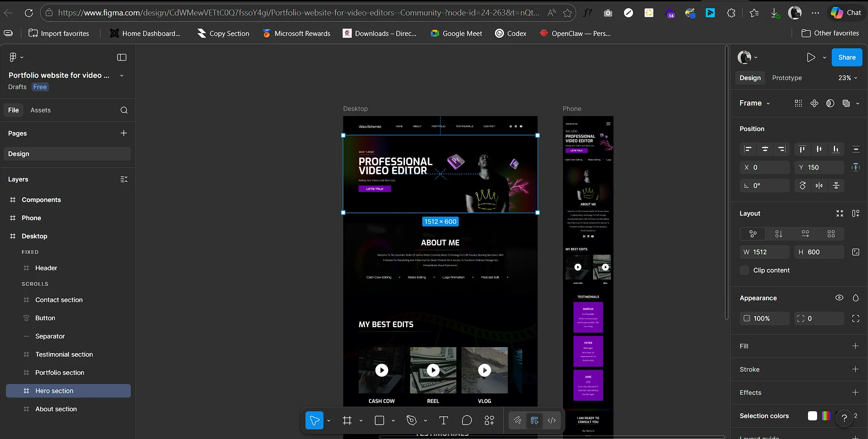This screenshot has height=439, width=868.
Task: Apply a mask using the mask icon
Action: pyautogui.click(x=830, y=104)
